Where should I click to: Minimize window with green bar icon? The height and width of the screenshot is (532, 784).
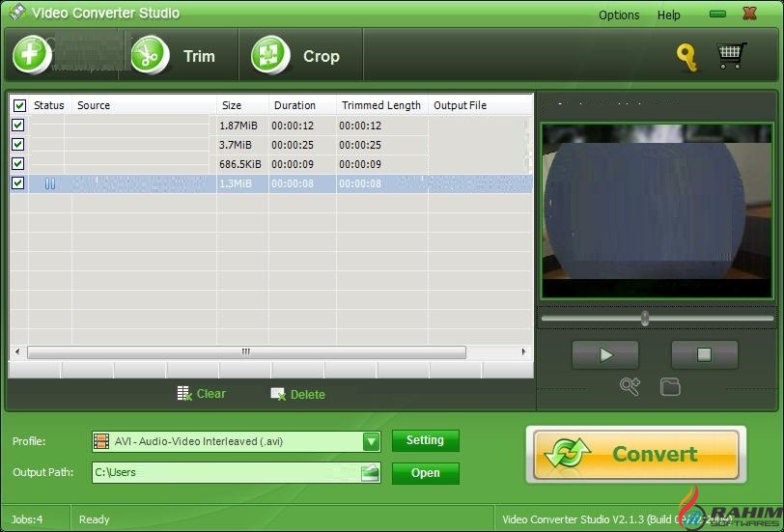tap(717, 14)
